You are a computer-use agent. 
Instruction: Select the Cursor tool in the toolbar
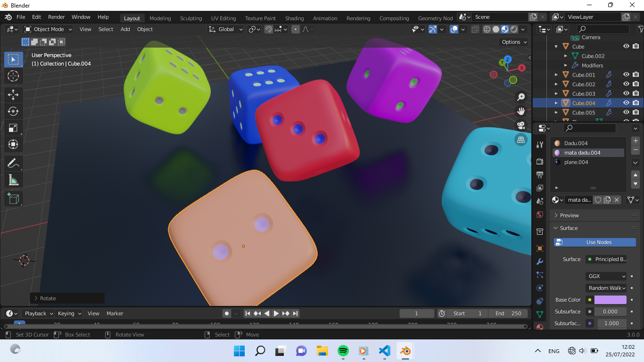click(13, 76)
